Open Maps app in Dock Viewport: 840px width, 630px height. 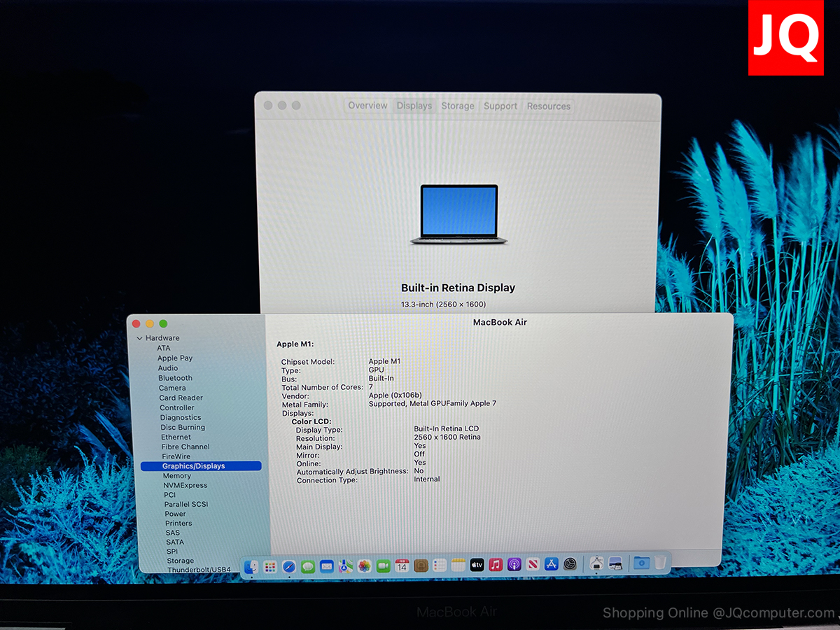click(x=346, y=566)
